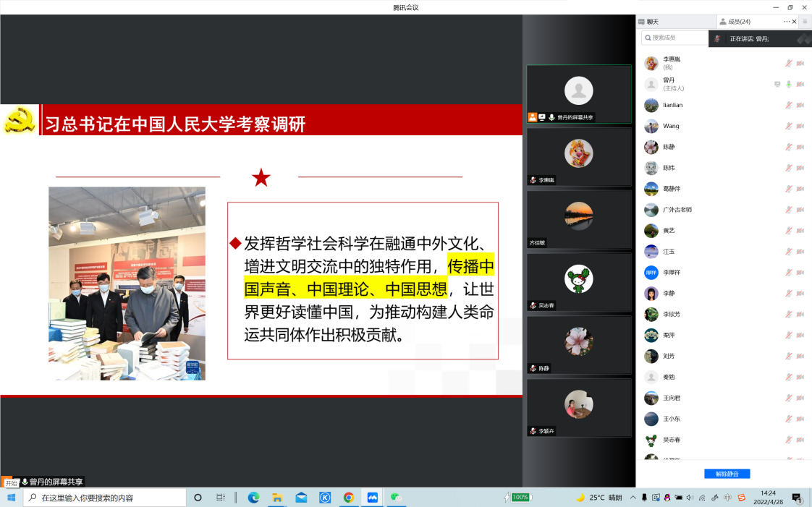Launch Google Chrome from taskbar
This screenshot has height=507, width=812.
349,498
